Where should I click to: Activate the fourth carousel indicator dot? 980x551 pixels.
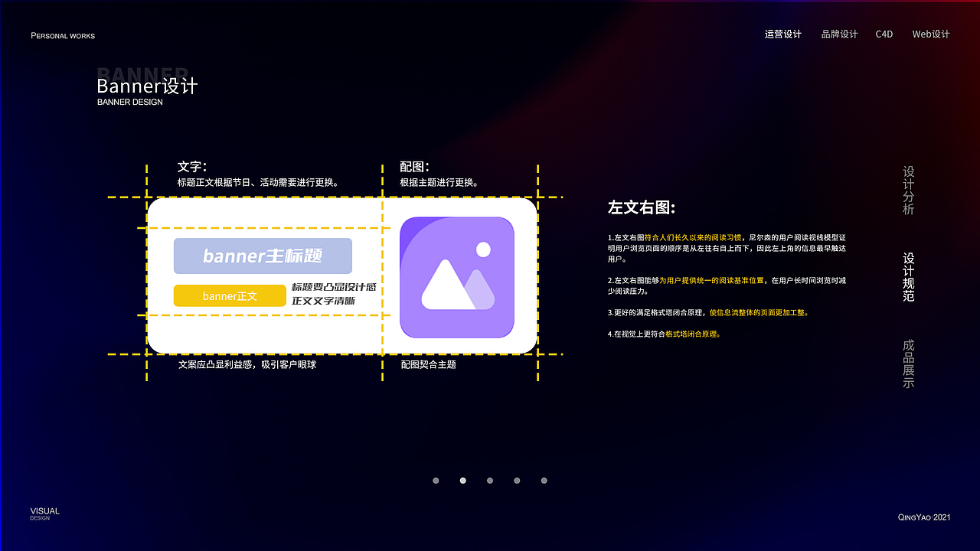517,481
